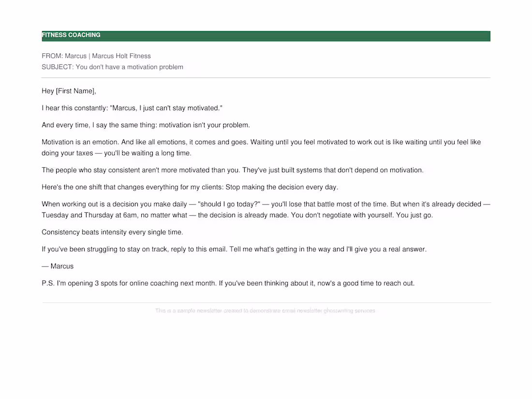Viewport: 532px width, 399px height.
Task: Click the gray sample newsletter footer disclaimer
Action: (x=266, y=311)
